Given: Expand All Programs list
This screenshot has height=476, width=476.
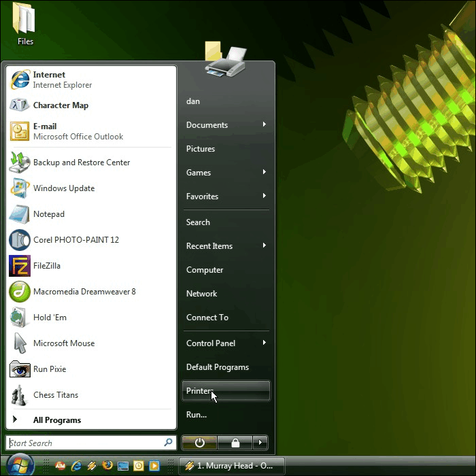Looking at the screenshot, I should point(56,420).
